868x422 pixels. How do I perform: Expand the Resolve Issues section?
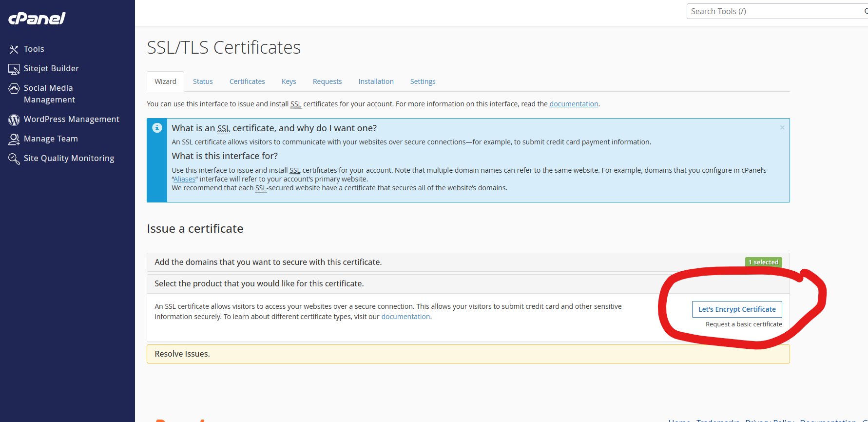pos(468,354)
